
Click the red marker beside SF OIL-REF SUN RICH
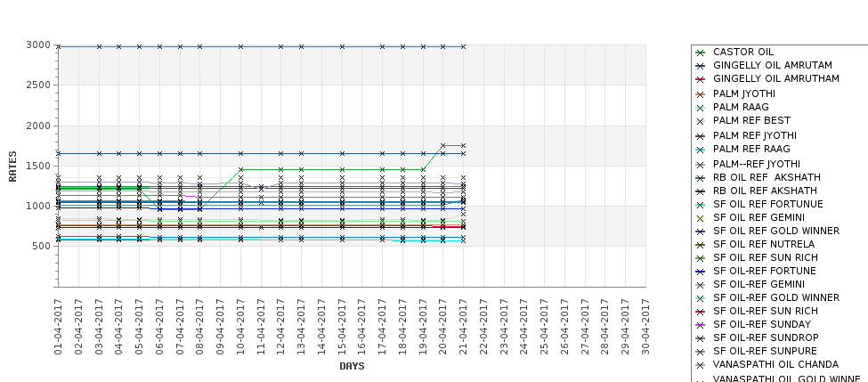point(701,313)
